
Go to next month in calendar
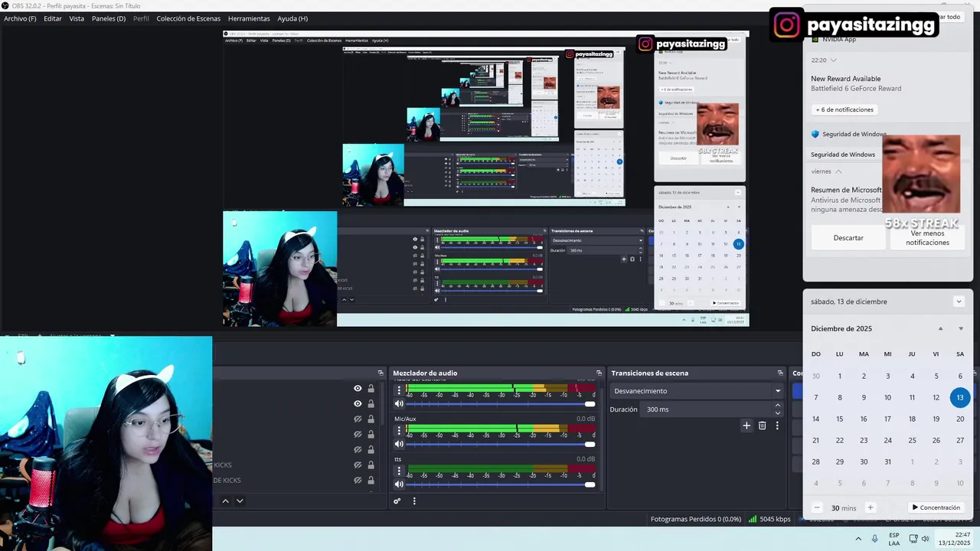click(x=961, y=328)
